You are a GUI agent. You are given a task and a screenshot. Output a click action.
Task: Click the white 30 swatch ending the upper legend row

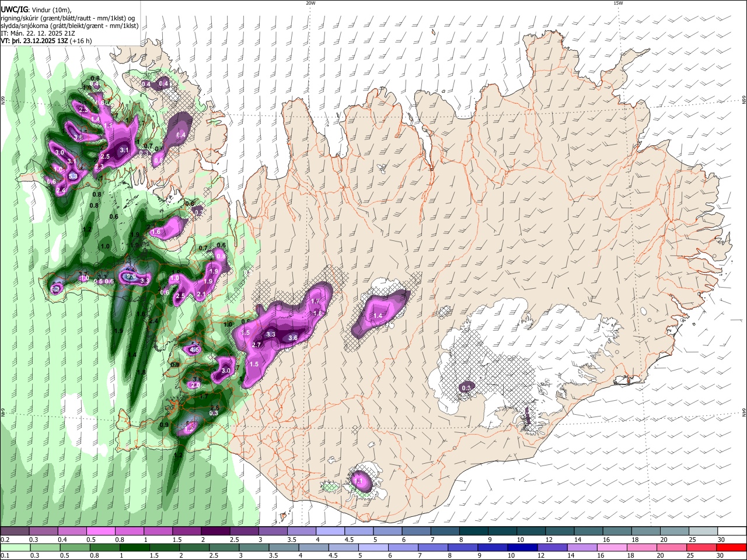coord(731,532)
